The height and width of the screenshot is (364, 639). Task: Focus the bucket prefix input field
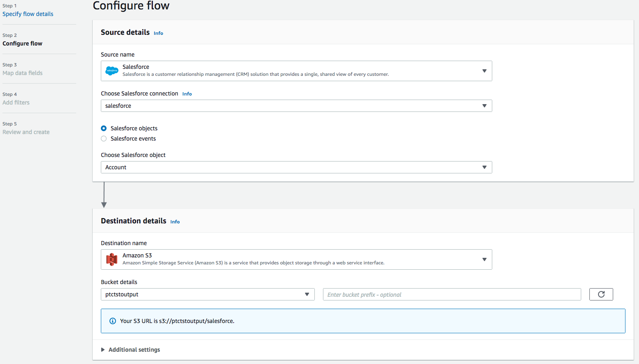[452, 294]
